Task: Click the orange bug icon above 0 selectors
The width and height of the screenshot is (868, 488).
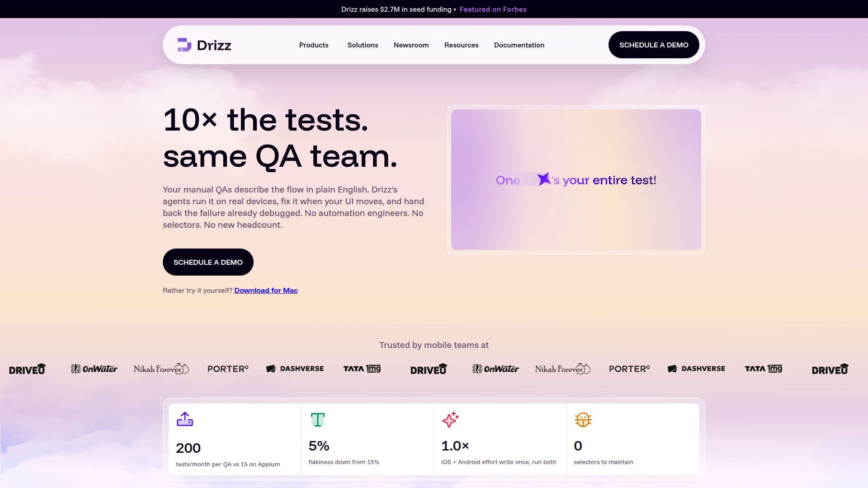Action: coord(583,420)
